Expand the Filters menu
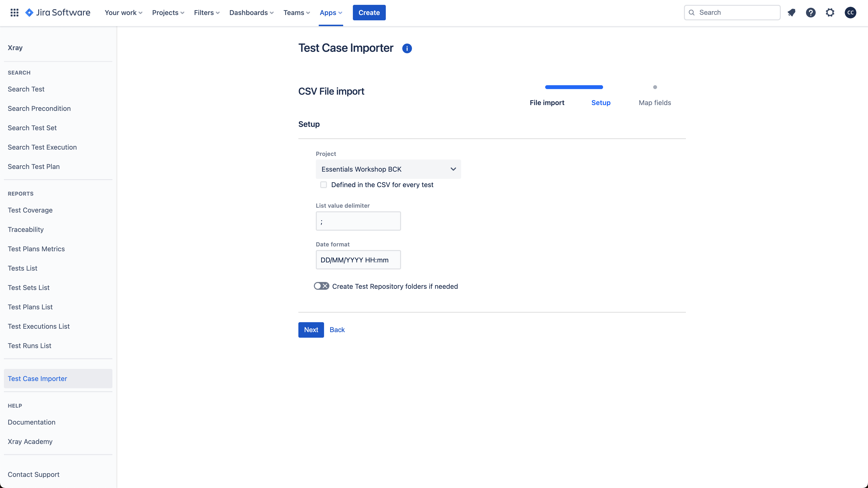This screenshot has height=488, width=868. (207, 12)
